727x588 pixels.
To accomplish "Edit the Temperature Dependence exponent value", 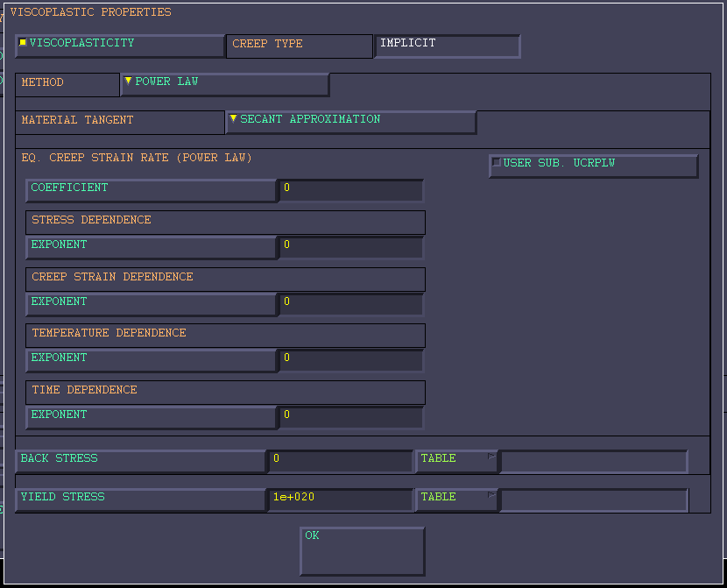I will coord(351,361).
